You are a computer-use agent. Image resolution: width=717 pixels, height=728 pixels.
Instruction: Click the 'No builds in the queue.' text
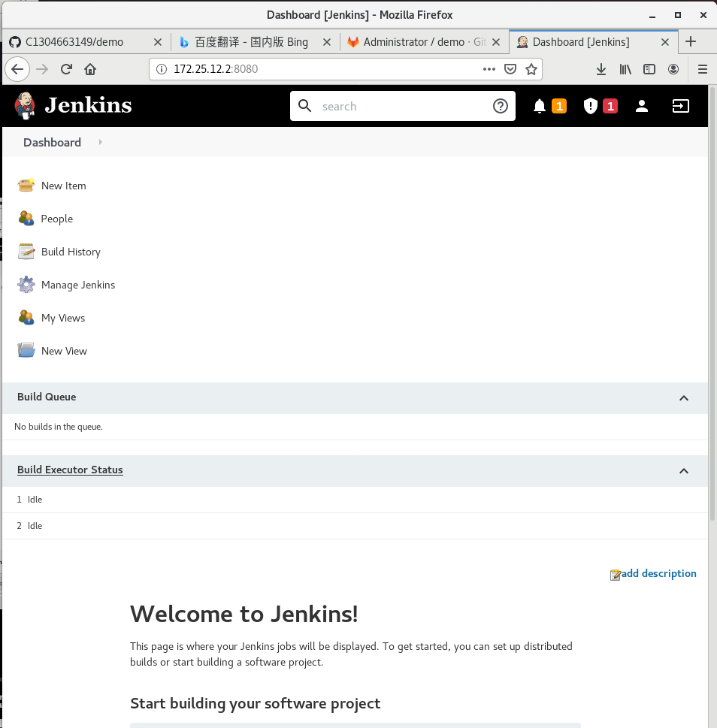59,427
